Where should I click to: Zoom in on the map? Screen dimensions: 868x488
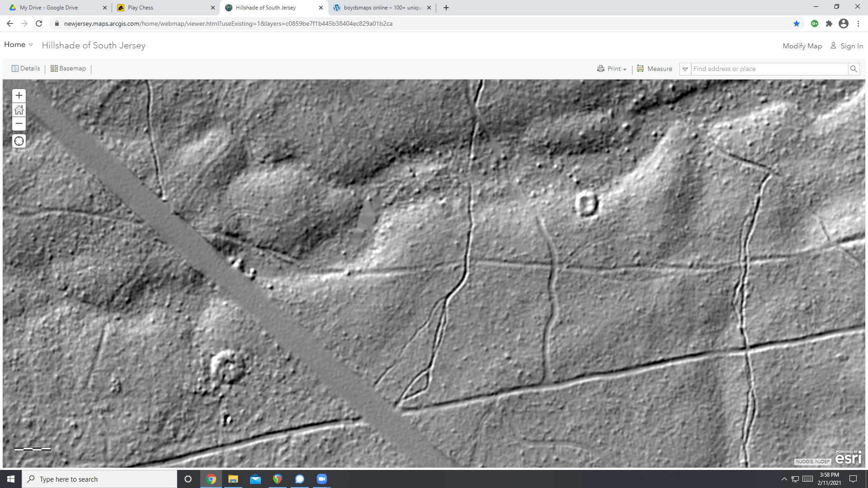coord(19,95)
